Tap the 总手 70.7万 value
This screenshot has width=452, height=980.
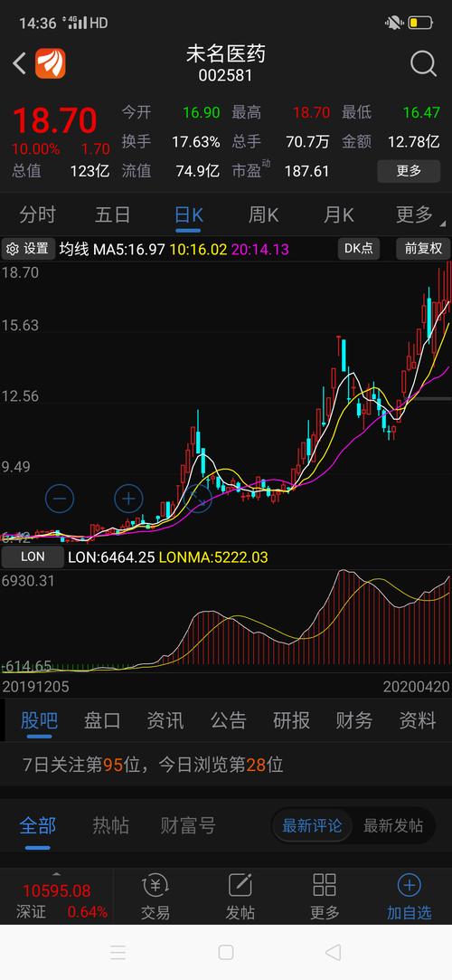(x=307, y=142)
